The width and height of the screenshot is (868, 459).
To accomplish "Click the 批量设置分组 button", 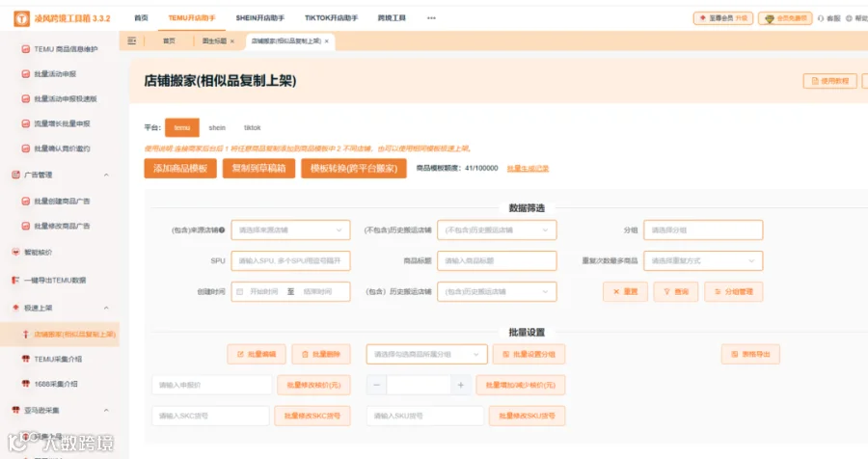I will [529, 354].
